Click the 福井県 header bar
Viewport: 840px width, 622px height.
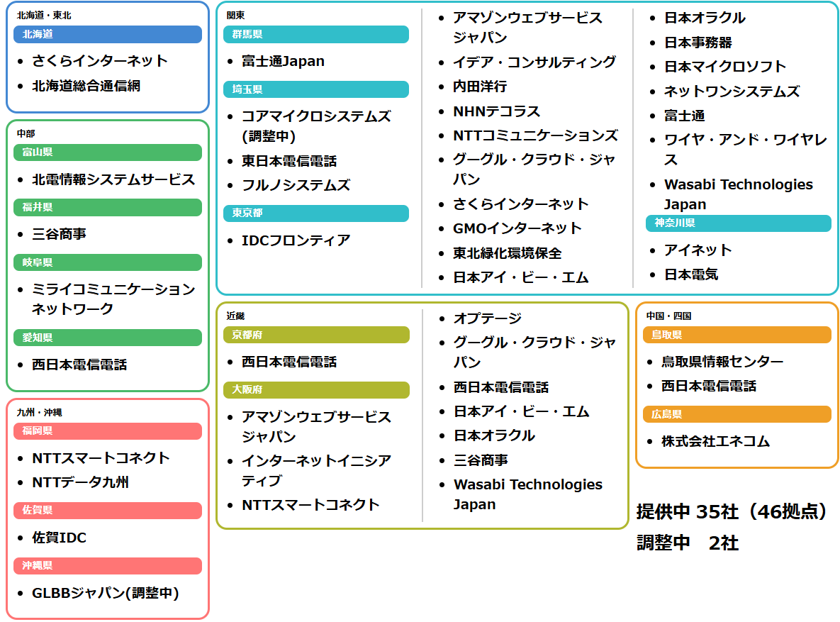108,208
